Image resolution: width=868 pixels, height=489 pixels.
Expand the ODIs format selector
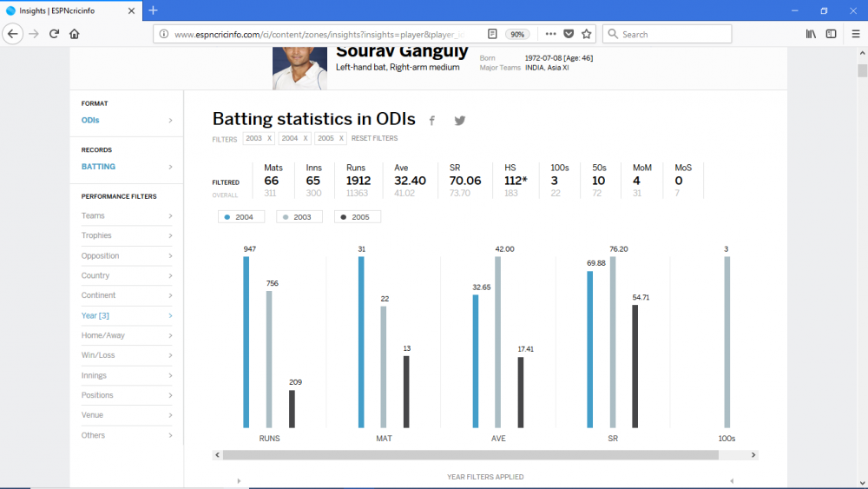coord(127,120)
